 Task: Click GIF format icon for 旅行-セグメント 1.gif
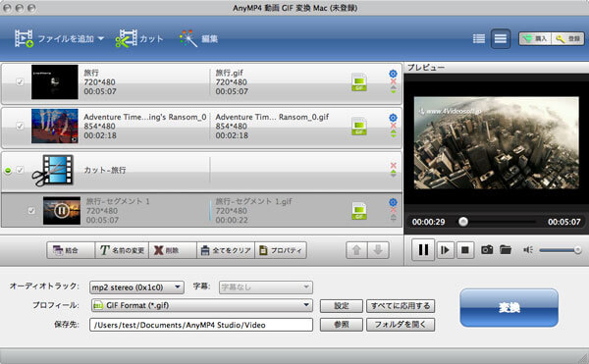[x=359, y=211]
